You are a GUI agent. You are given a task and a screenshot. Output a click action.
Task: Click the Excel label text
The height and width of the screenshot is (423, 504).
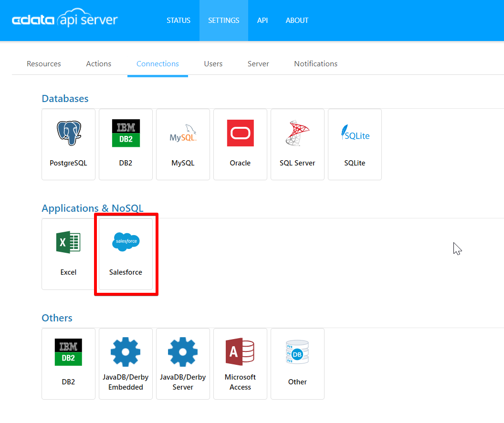(68, 272)
